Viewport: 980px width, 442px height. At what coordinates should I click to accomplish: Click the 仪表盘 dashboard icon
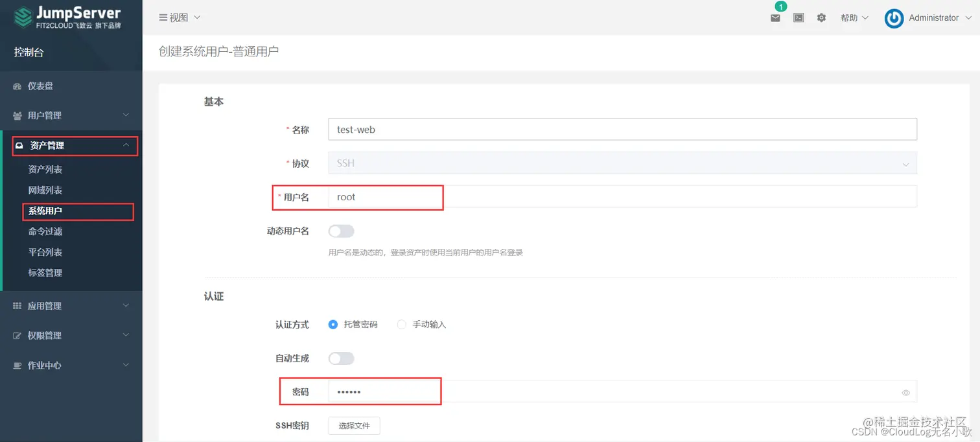(17, 86)
